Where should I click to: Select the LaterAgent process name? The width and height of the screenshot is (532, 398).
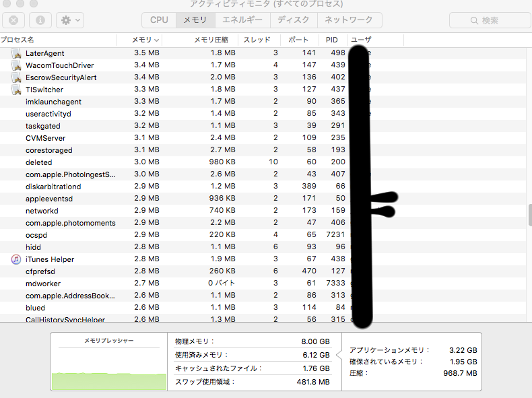[x=45, y=53]
